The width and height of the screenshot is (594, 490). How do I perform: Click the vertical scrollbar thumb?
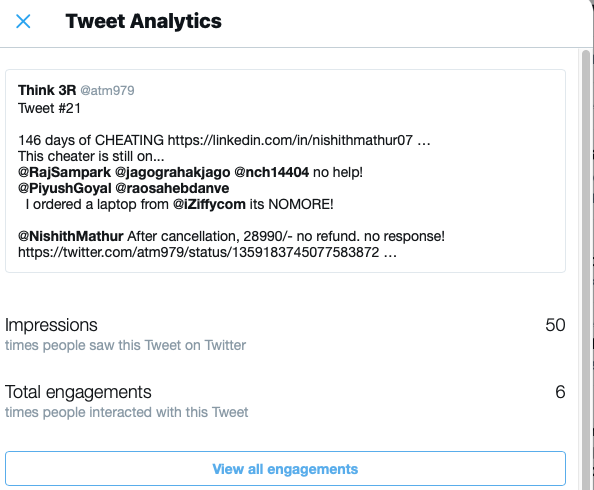pyautogui.click(x=586, y=265)
